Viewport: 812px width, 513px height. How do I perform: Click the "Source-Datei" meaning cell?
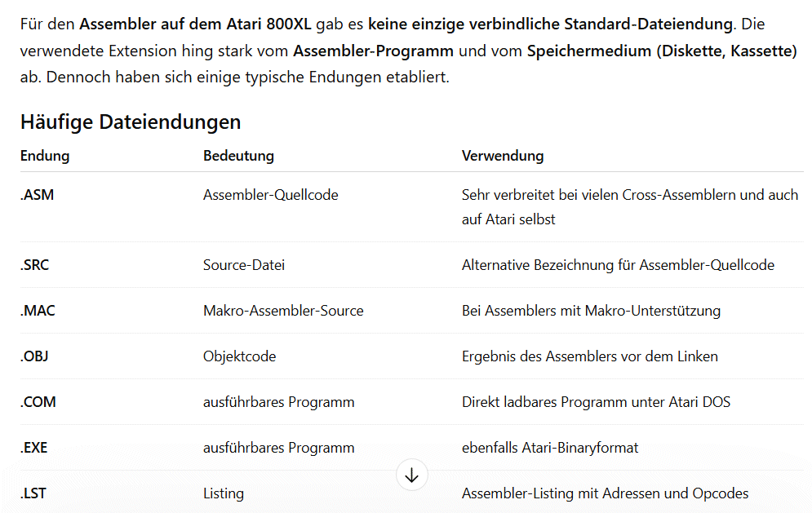[x=244, y=265]
